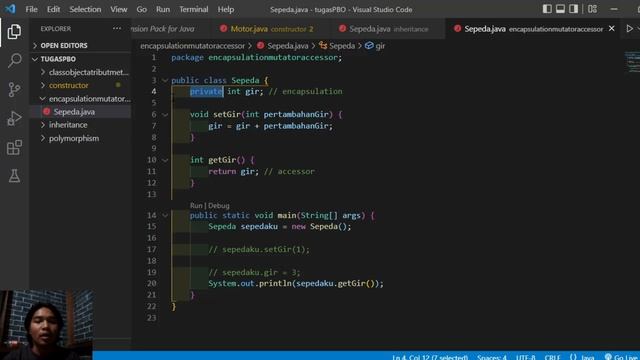This screenshot has width=640, height=360.
Task: Expand the Open Editors section
Action: click(80, 45)
